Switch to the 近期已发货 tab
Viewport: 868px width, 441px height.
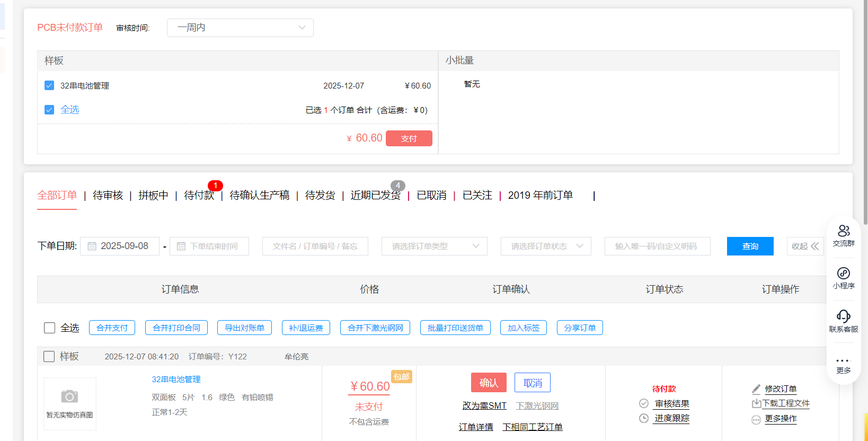pos(375,196)
